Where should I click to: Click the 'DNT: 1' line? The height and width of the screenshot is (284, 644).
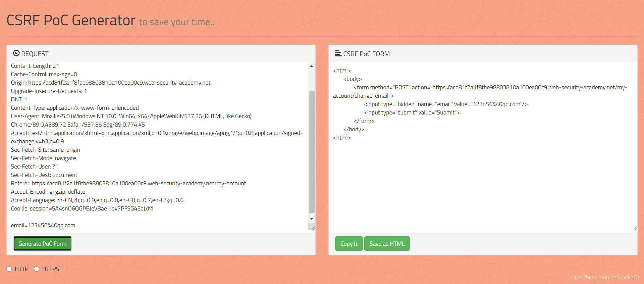pyautogui.click(x=19, y=99)
